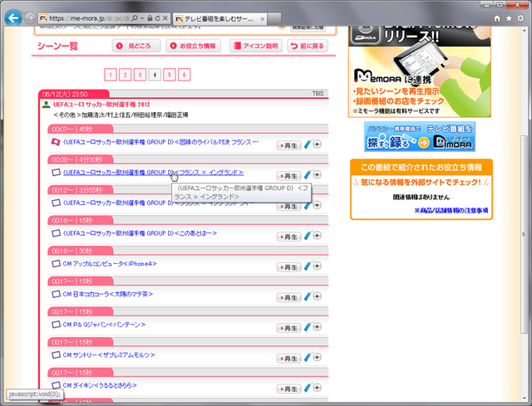Open scene link 因縁のライバル対決 フランス
The width and height of the screenshot is (532, 406).
(x=160, y=142)
